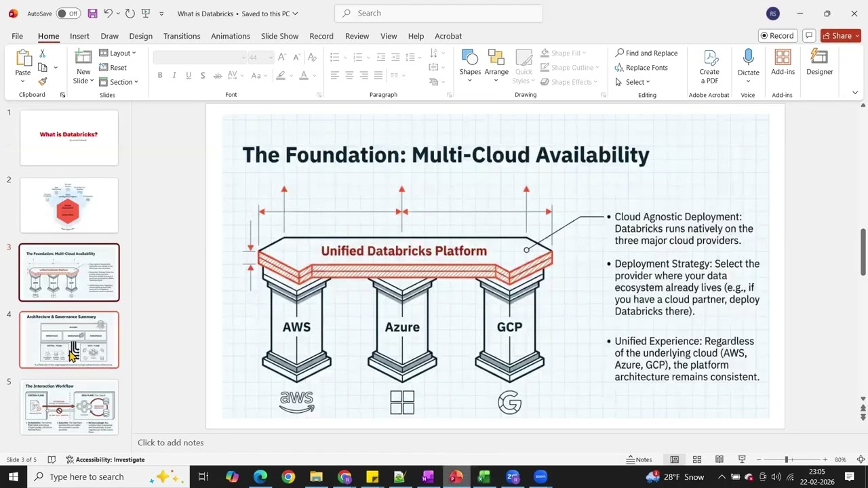The height and width of the screenshot is (488, 868).
Task: Select slide 1 thumbnail "What is Databricks?"
Action: pos(69,138)
